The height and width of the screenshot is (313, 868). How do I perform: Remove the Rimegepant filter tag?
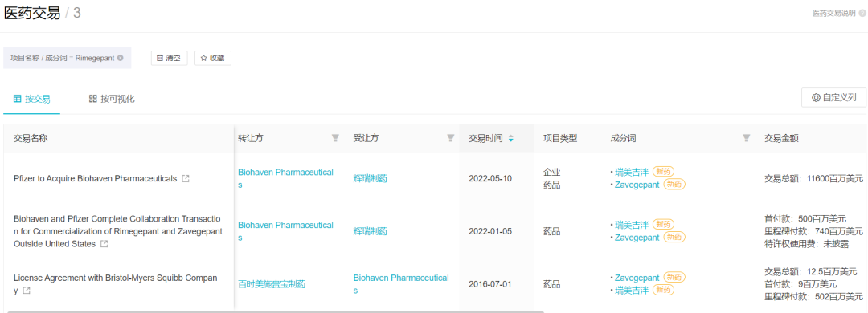point(120,58)
